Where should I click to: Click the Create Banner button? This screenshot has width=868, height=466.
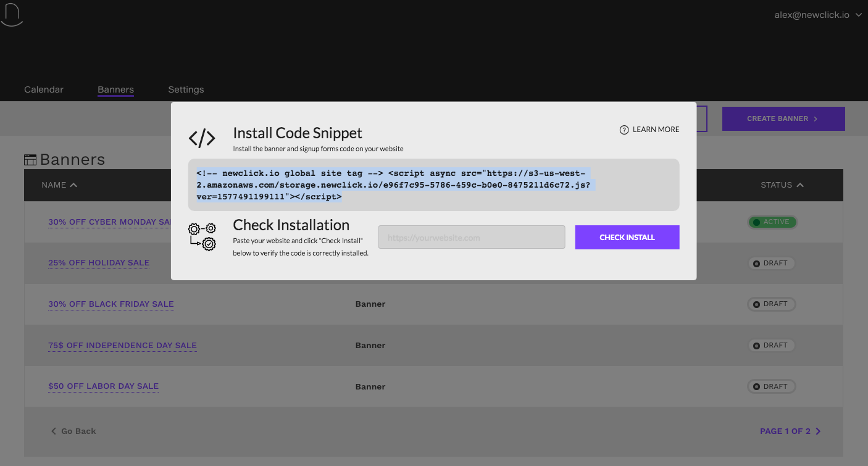pos(783,119)
